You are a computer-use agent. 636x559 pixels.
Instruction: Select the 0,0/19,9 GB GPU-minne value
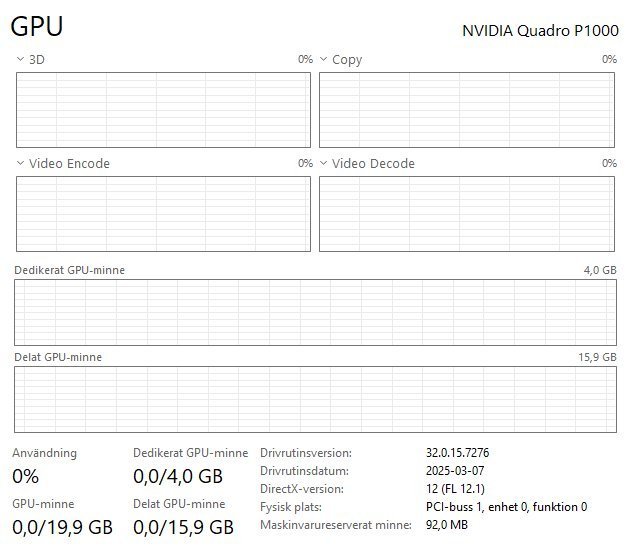tap(62, 527)
